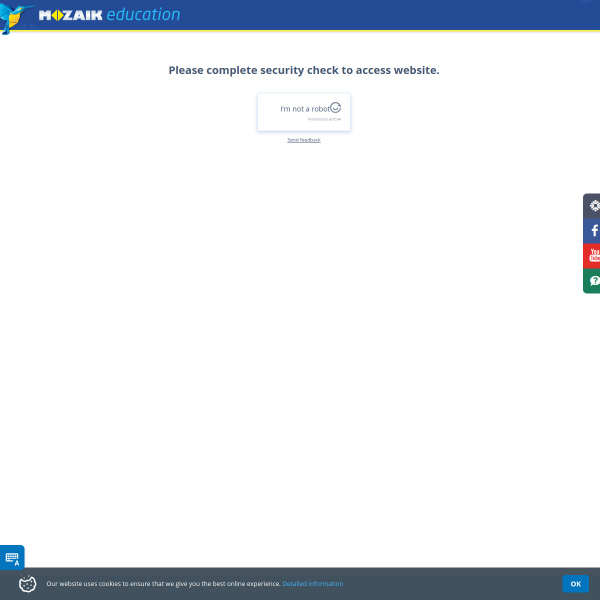Screen dimensions: 600x600
Task: Follow the Send feedback link
Action: click(304, 140)
